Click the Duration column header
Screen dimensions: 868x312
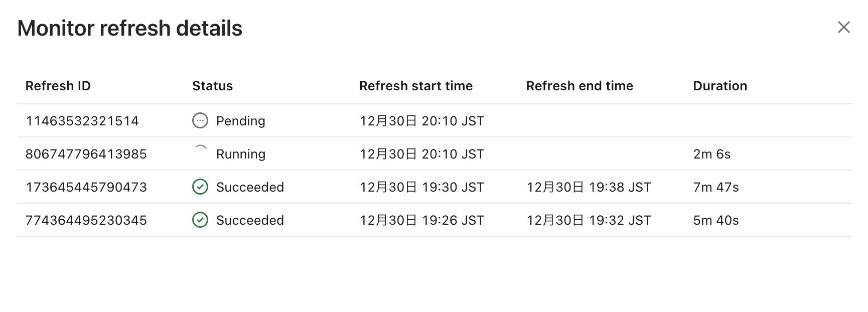pos(720,86)
